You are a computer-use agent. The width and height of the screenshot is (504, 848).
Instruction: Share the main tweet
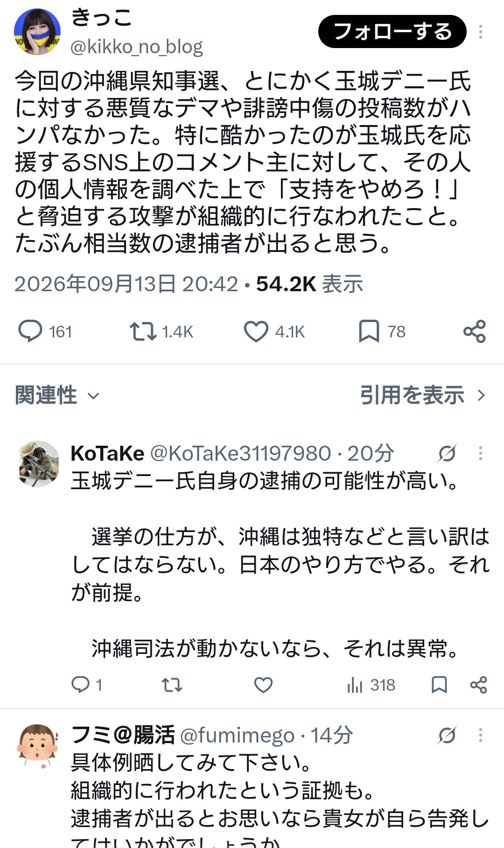tap(475, 331)
